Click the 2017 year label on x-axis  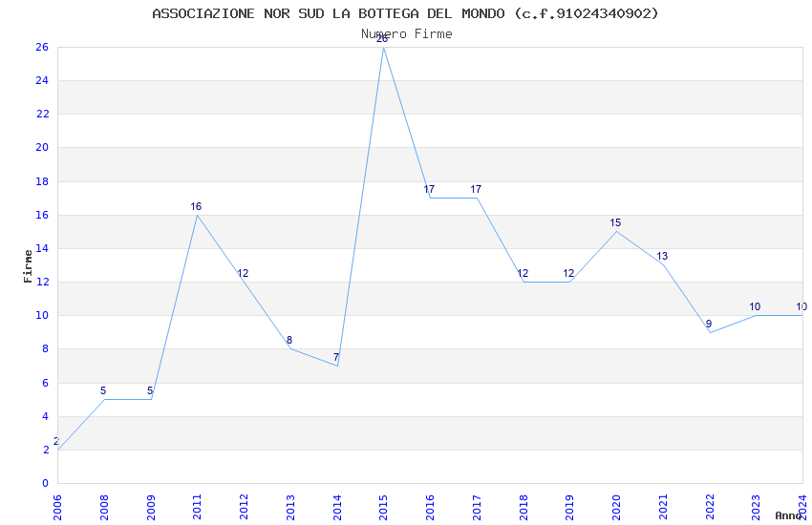(x=477, y=507)
